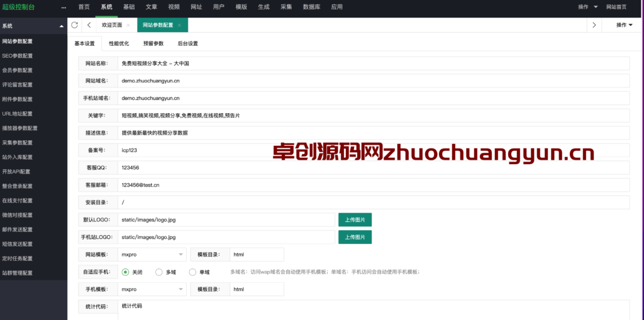
Task: Open the 网址 top menu
Action: pyautogui.click(x=196, y=7)
